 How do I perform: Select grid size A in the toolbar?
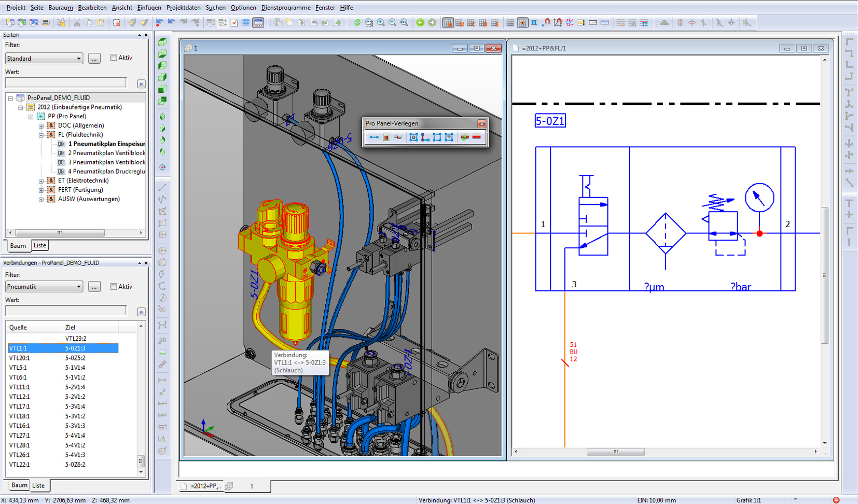click(448, 23)
